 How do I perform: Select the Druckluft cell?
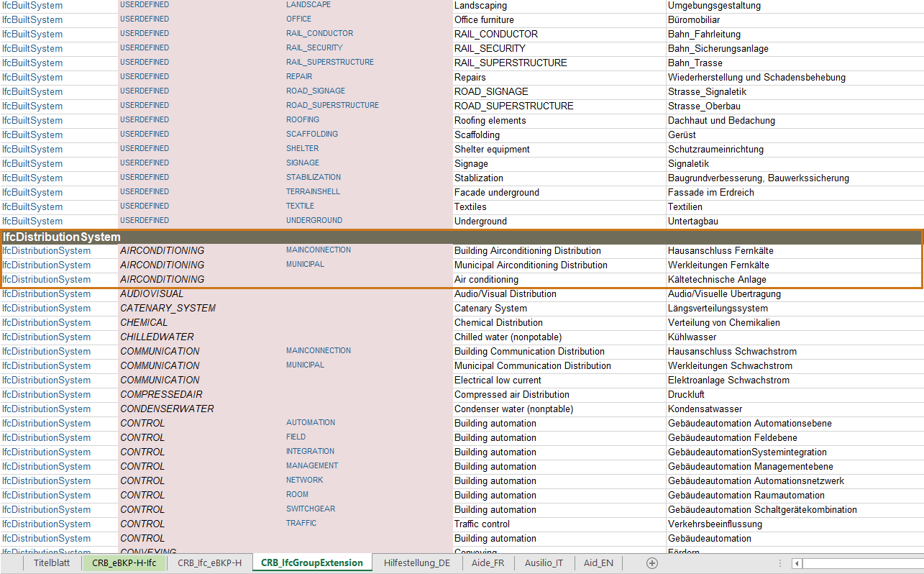tap(795, 394)
